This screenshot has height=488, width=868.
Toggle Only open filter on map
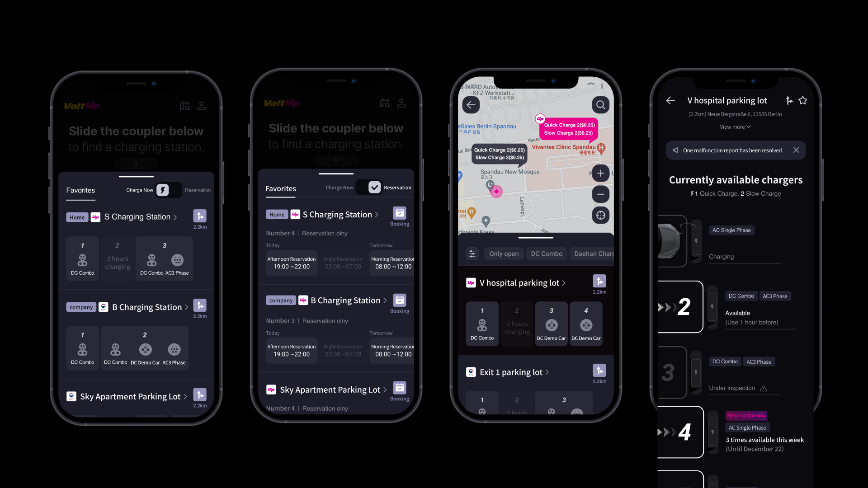pyautogui.click(x=503, y=253)
